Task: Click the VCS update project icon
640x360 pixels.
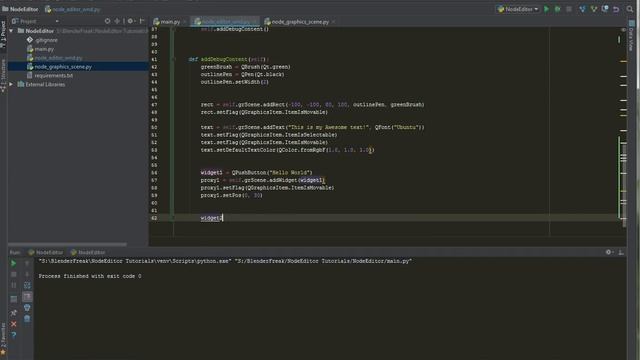Action: (x=582, y=9)
